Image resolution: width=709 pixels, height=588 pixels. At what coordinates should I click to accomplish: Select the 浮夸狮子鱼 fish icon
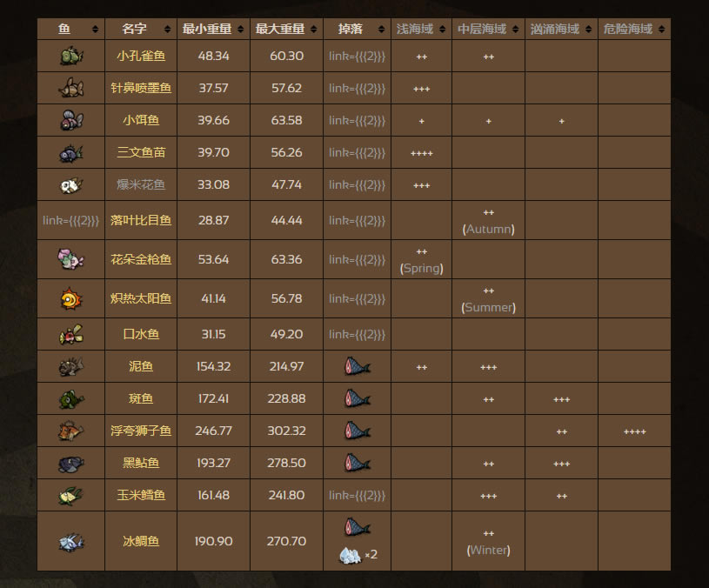coord(71,431)
